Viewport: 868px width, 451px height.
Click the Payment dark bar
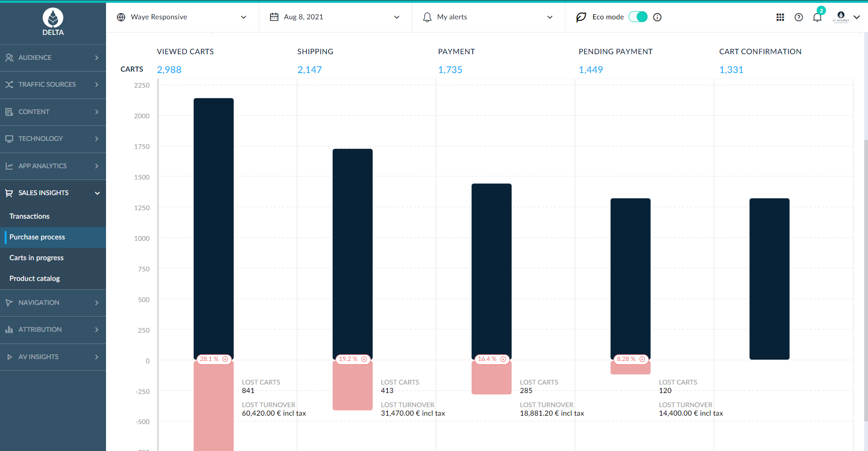[491, 271]
